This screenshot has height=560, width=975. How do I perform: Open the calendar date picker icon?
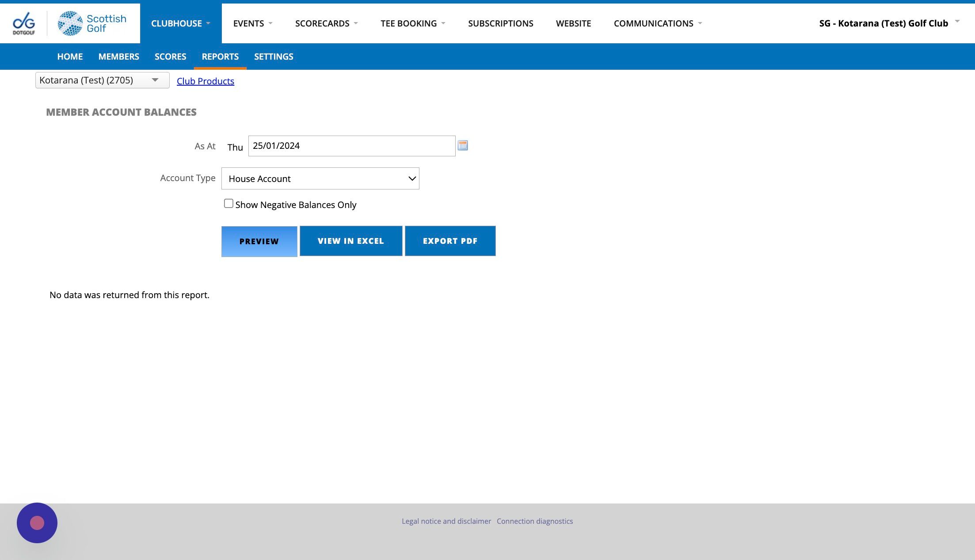click(462, 145)
